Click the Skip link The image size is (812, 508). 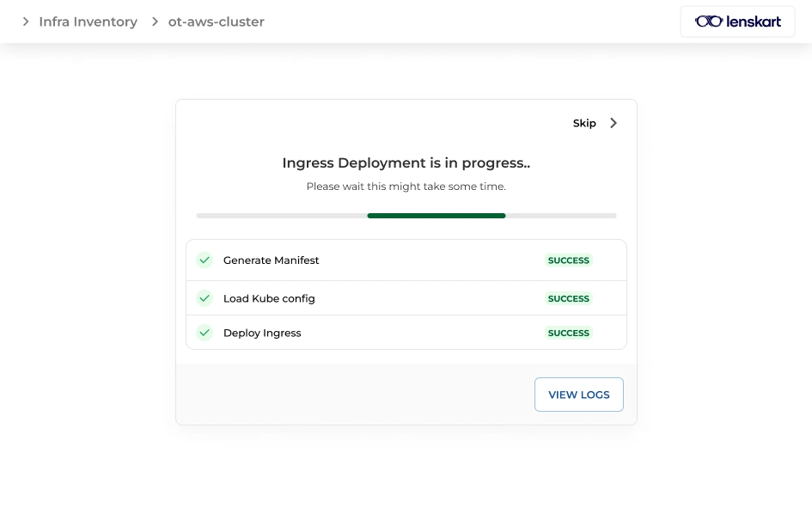click(x=584, y=123)
